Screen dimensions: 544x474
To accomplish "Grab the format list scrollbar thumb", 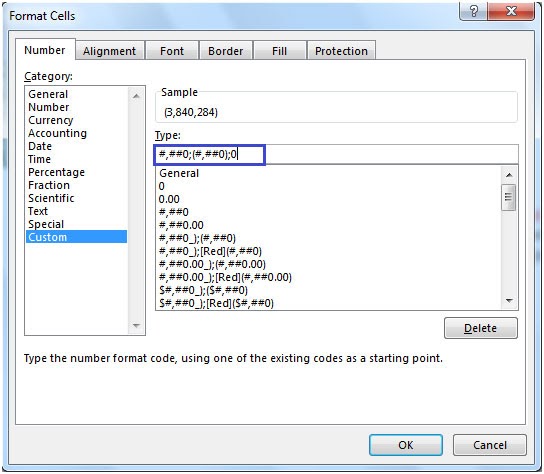I will tap(509, 197).
